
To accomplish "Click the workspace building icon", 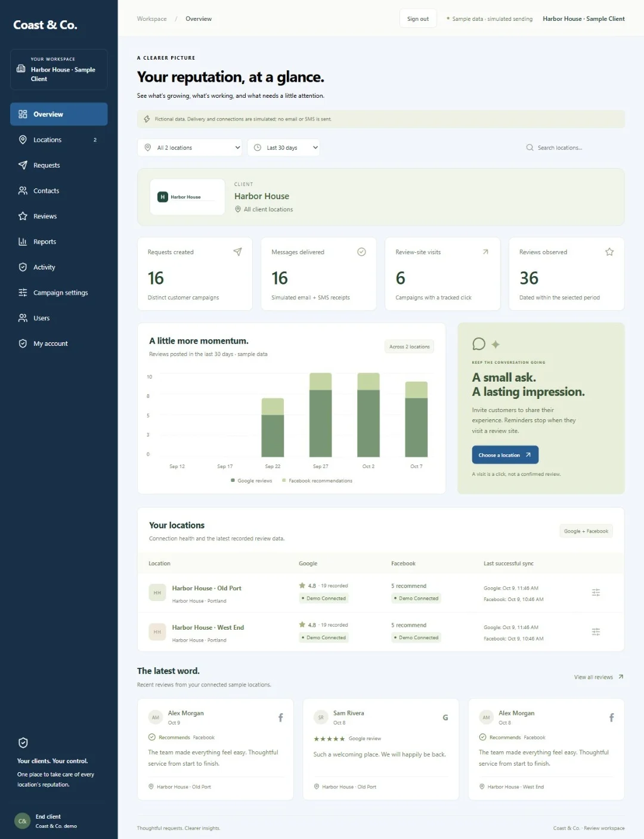I will 21,69.
